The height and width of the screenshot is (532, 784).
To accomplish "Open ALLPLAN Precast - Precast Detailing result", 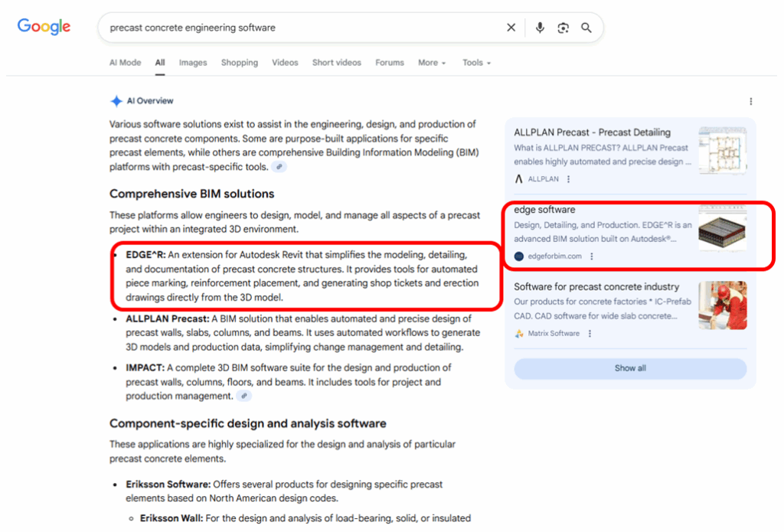I will tap(592, 132).
